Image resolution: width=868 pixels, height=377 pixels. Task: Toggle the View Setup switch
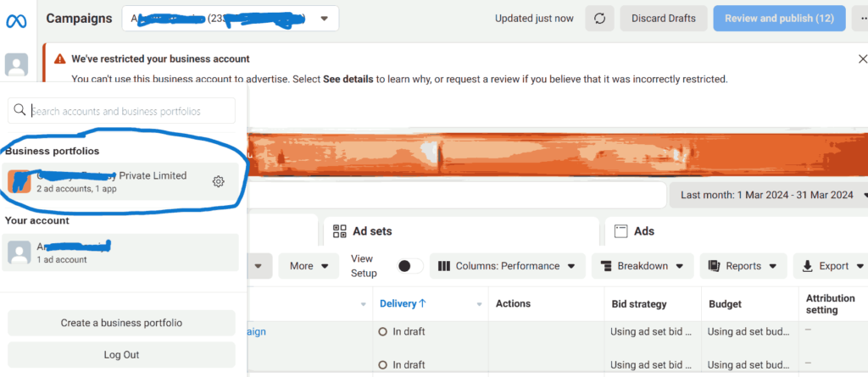point(410,266)
